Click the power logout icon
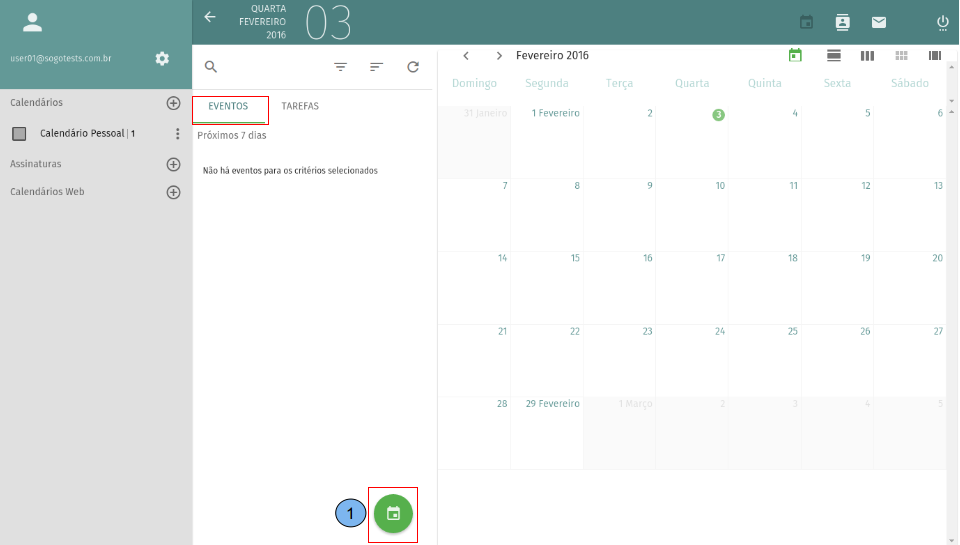 coord(942,22)
